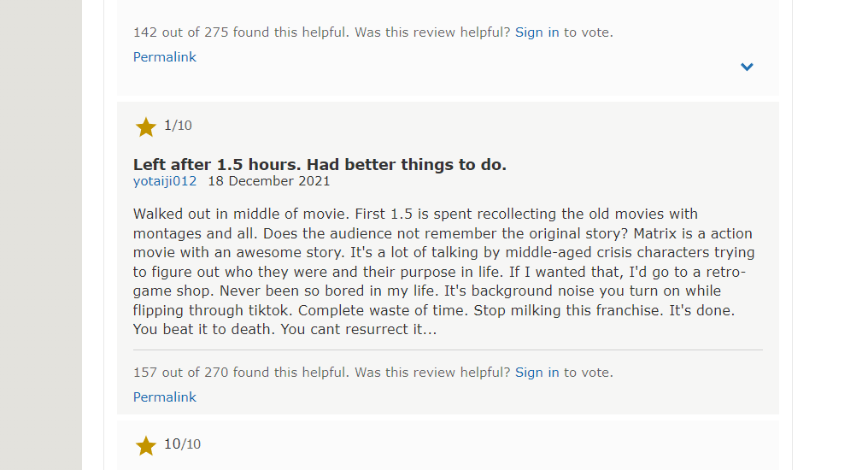The width and height of the screenshot is (868, 470).
Task: Click Was this review helpful in top review
Action: tap(432, 32)
